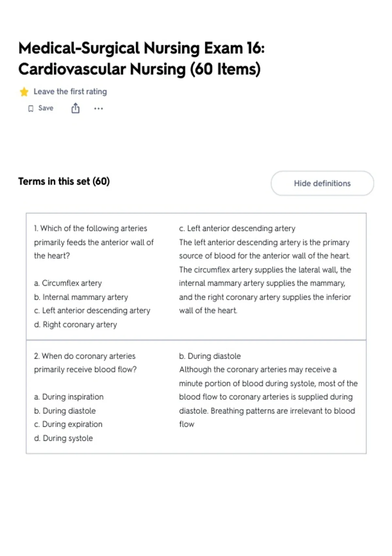Click the page title Medical-Surgical Nursing Exam 16
The width and height of the screenshot is (392, 556).
click(141, 48)
